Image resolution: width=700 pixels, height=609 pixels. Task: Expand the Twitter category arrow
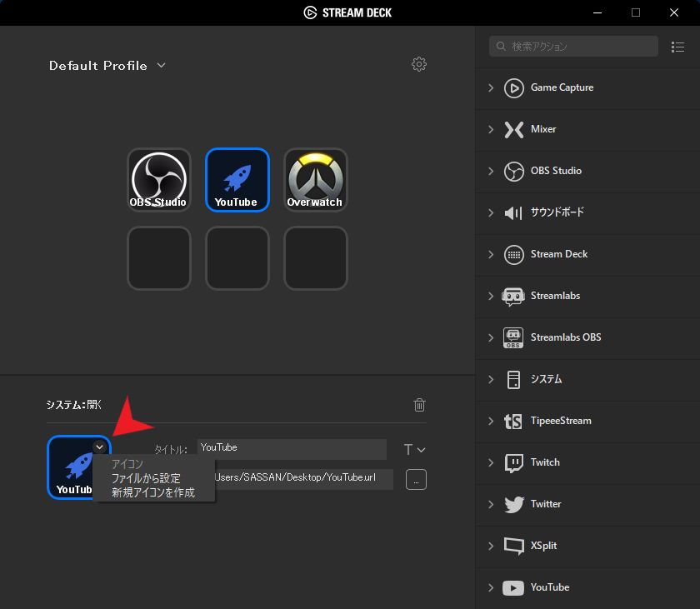click(491, 505)
